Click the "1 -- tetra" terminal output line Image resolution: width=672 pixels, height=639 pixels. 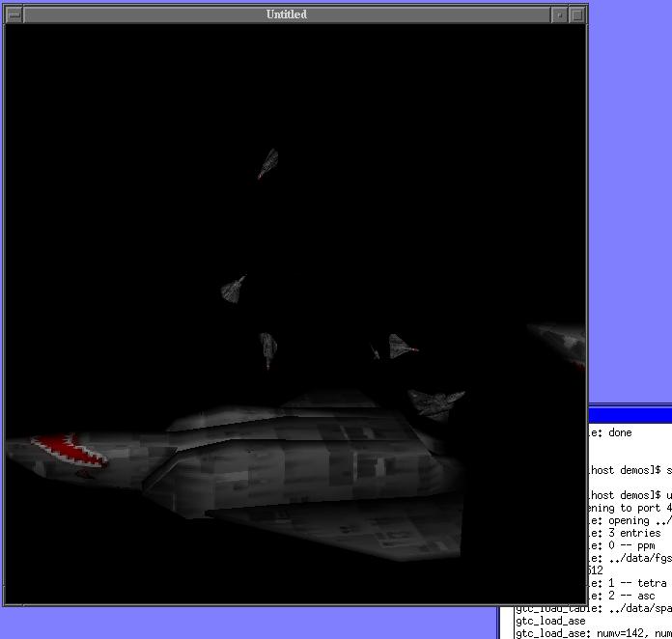point(627,583)
